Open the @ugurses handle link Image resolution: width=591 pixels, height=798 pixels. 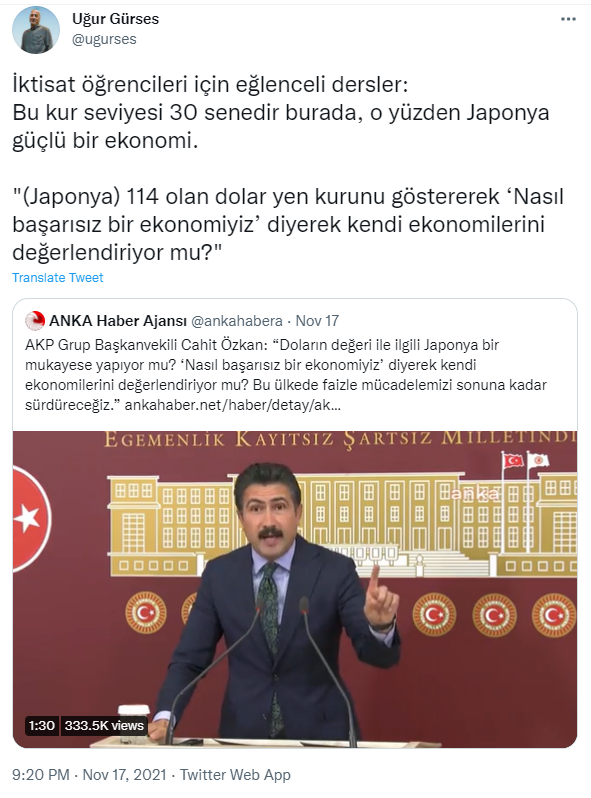(104, 39)
